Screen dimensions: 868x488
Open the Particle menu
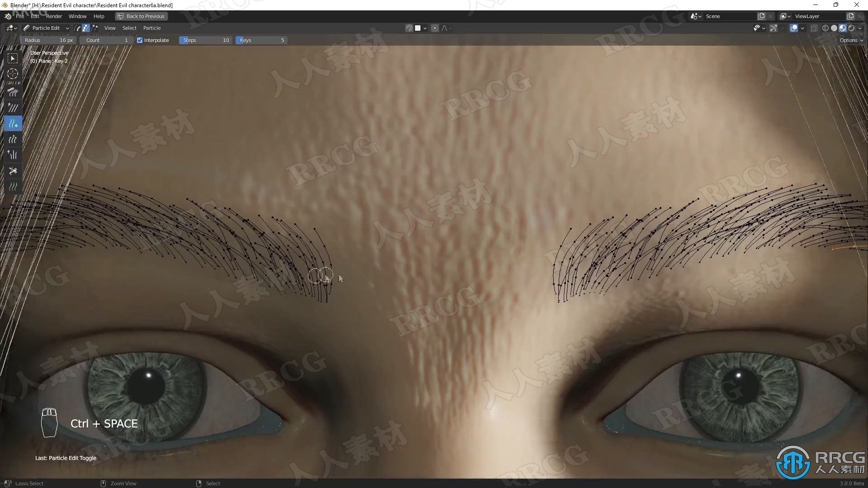pos(152,28)
